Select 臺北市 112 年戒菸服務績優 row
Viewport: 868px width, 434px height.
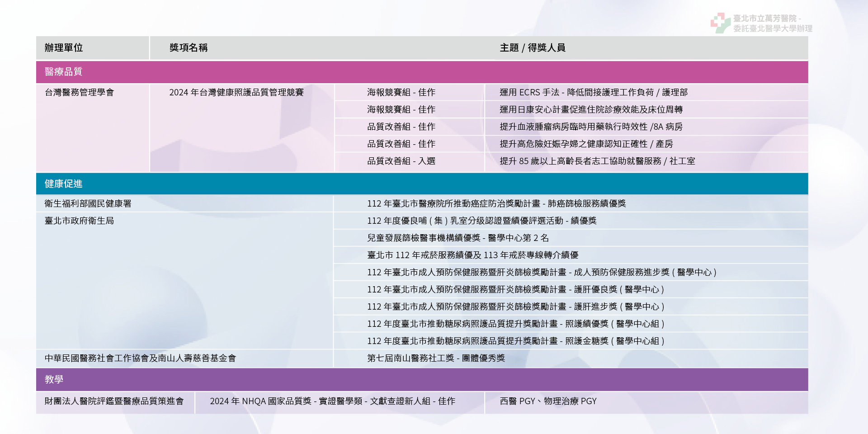473,255
